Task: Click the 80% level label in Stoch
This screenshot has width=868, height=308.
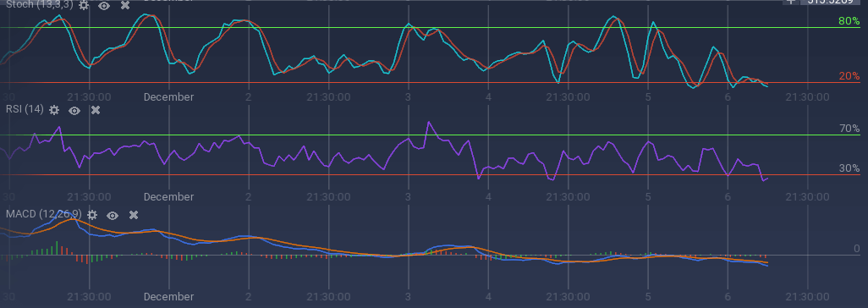Action: click(x=849, y=21)
